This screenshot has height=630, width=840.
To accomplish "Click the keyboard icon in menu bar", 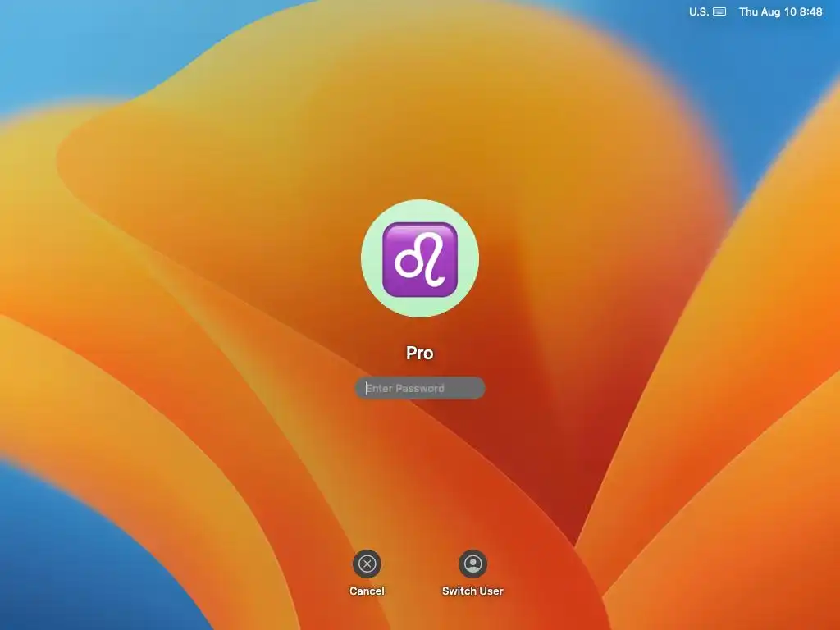I will [719, 11].
